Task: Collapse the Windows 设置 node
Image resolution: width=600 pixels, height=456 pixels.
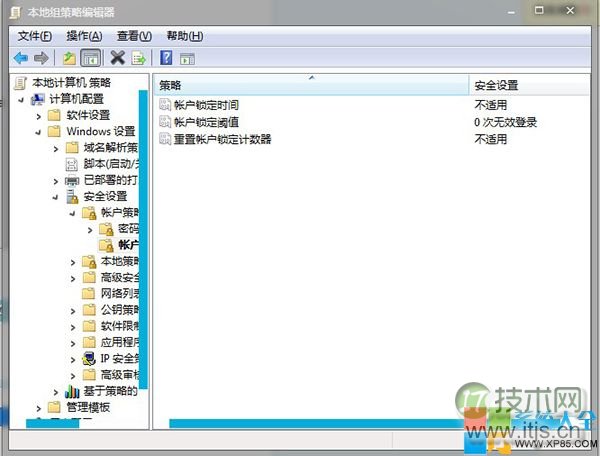Action: (38, 132)
